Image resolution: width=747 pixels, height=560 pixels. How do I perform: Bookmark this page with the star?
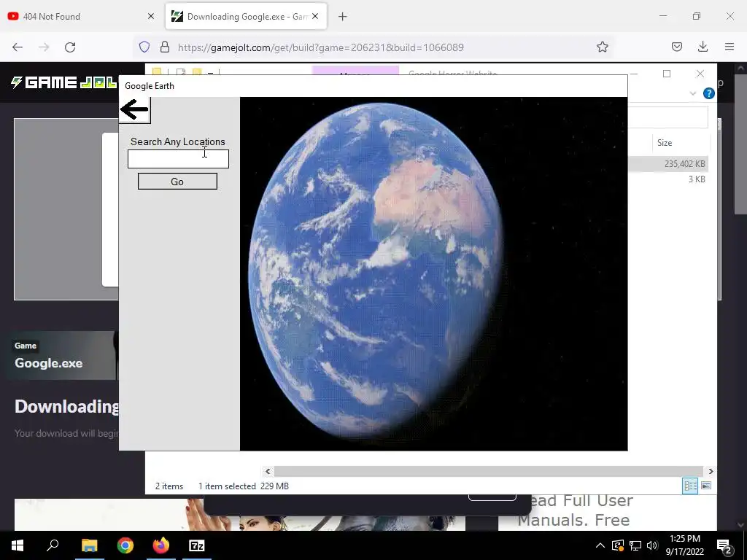[x=602, y=47]
